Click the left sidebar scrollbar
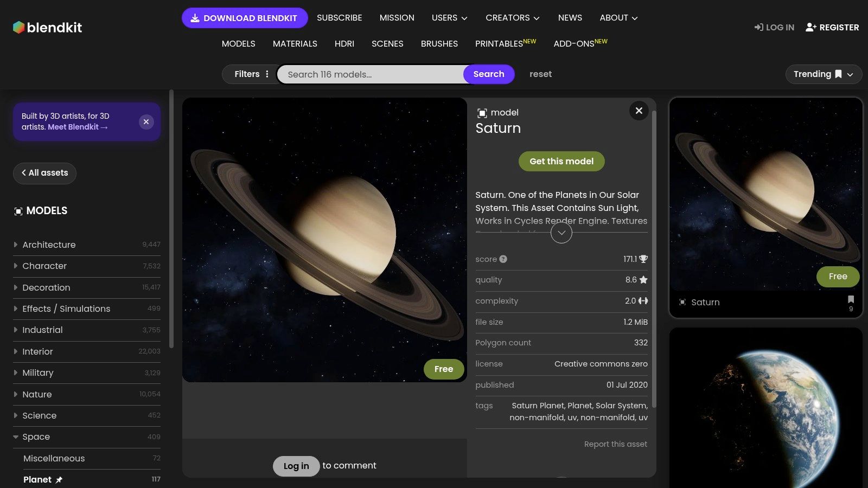The height and width of the screenshot is (488, 868). click(171, 219)
